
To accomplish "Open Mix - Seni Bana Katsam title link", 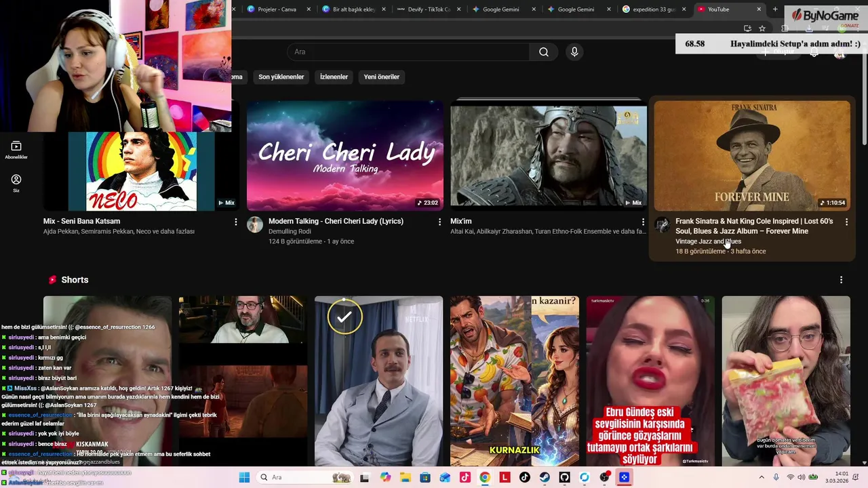I will pyautogui.click(x=81, y=222).
